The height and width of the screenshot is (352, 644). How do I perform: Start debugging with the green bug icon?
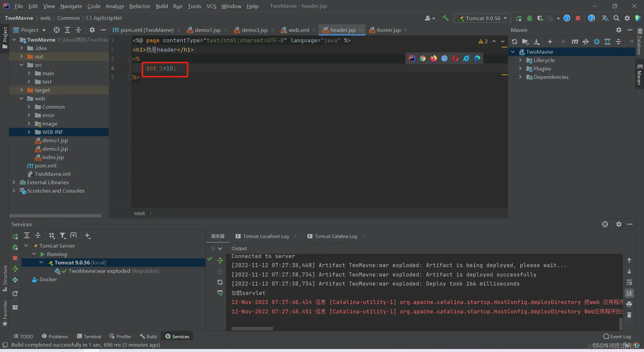click(x=530, y=18)
